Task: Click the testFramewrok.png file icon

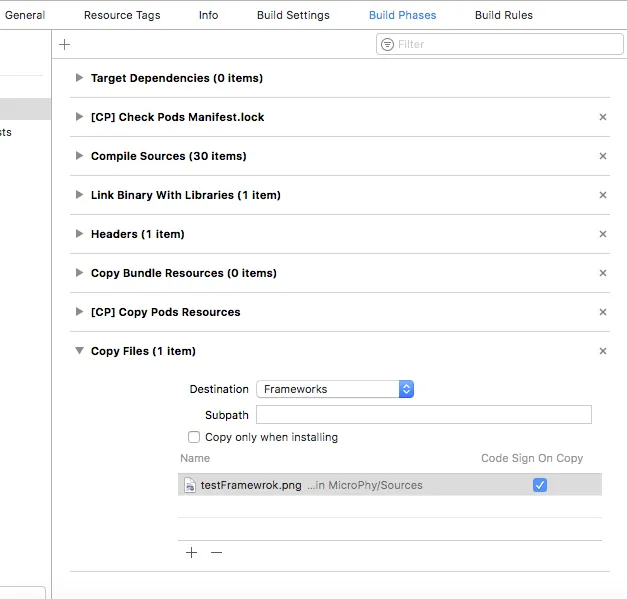Action: coord(190,485)
